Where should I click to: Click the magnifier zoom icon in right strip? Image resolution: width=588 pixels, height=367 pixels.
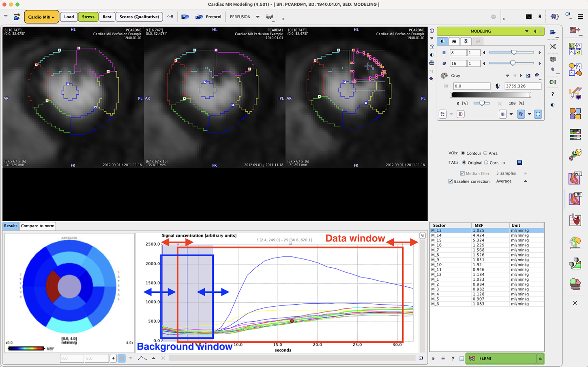pyautogui.click(x=553, y=70)
